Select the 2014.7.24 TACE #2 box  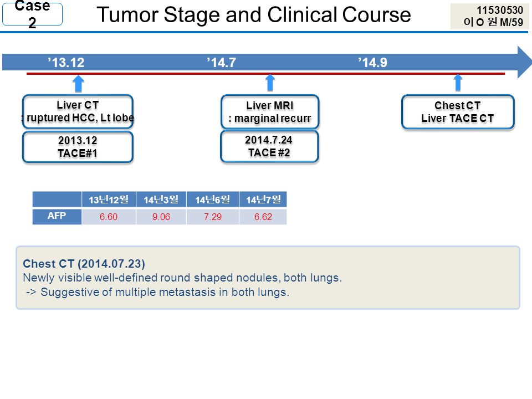269,146
